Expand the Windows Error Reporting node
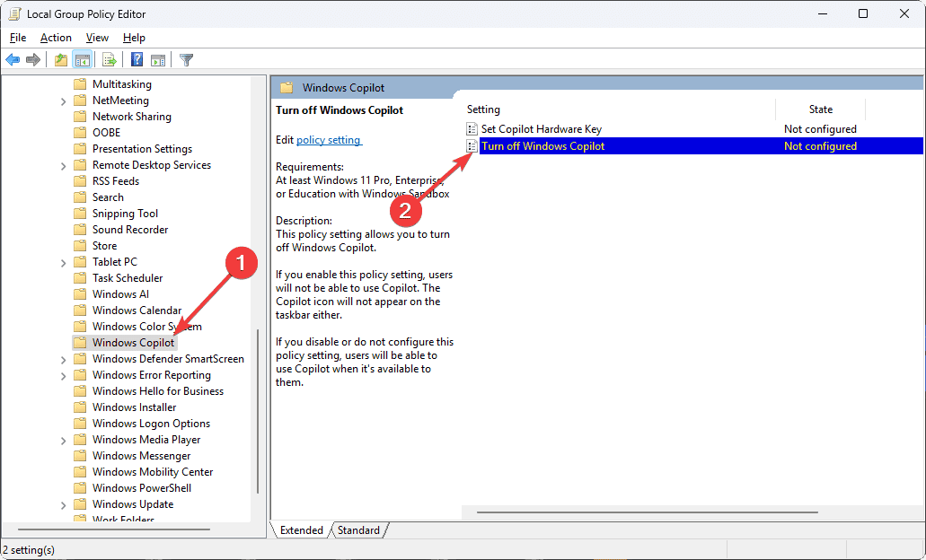This screenshot has height=560, width=926. pos(63,376)
